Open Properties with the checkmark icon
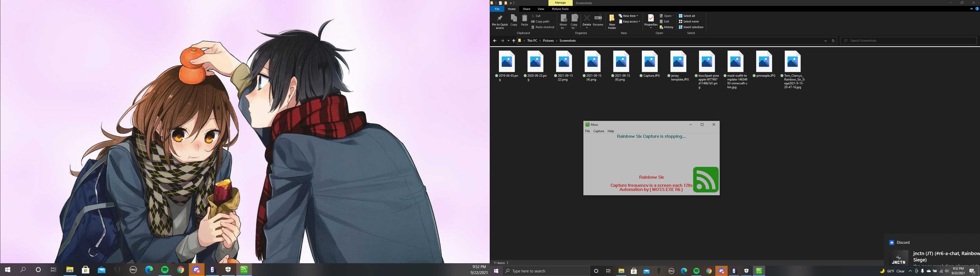 click(x=651, y=18)
